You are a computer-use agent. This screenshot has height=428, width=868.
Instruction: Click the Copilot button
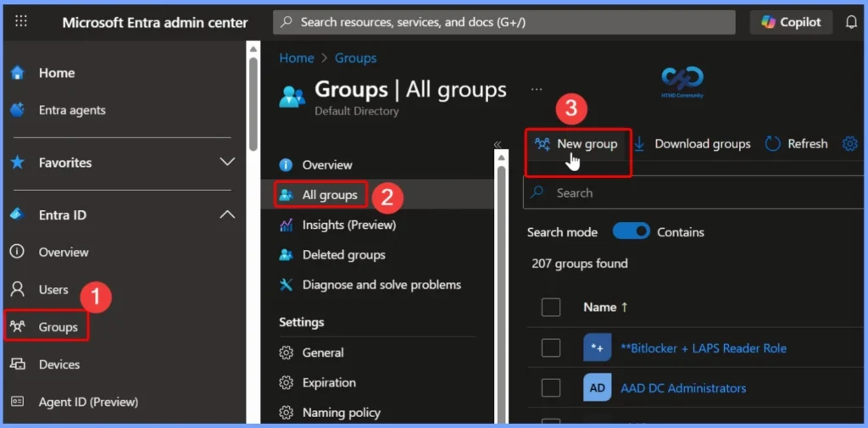pos(791,22)
